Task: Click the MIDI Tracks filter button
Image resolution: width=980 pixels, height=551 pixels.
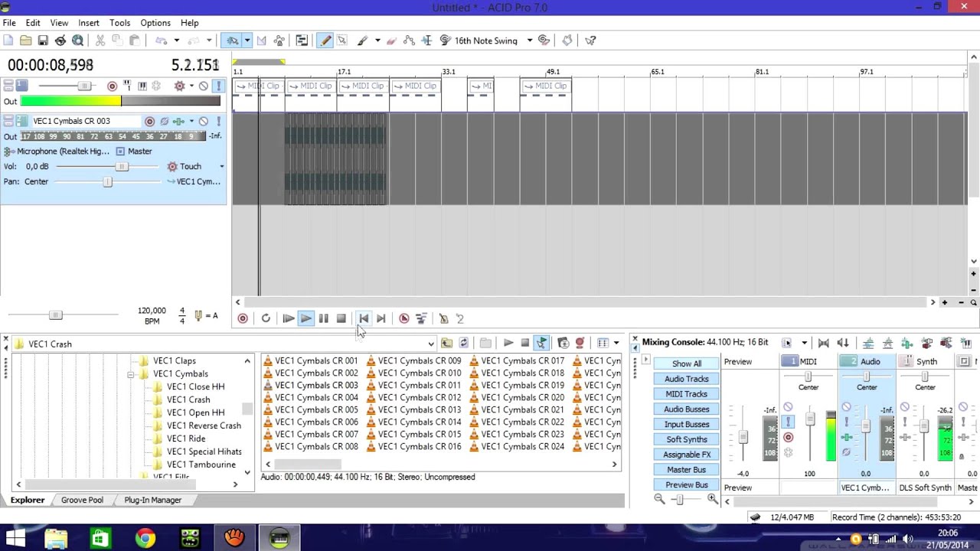Action: pyautogui.click(x=687, y=394)
